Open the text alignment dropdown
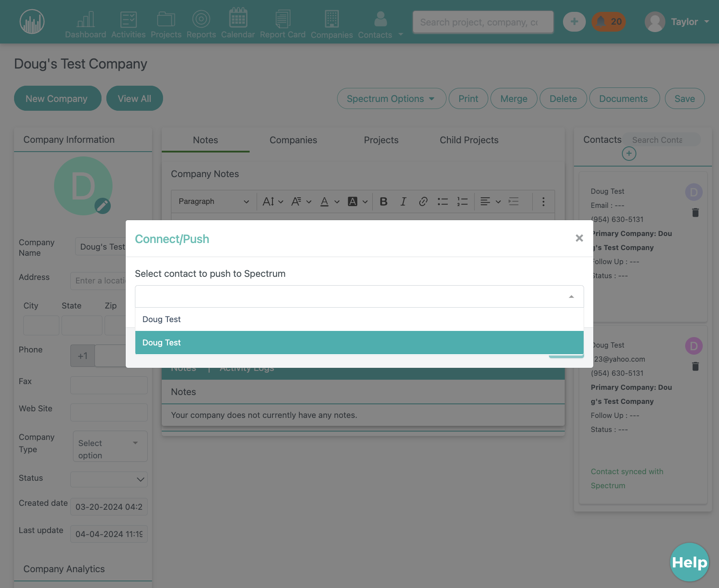The width and height of the screenshot is (719, 588). click(490, 201)
